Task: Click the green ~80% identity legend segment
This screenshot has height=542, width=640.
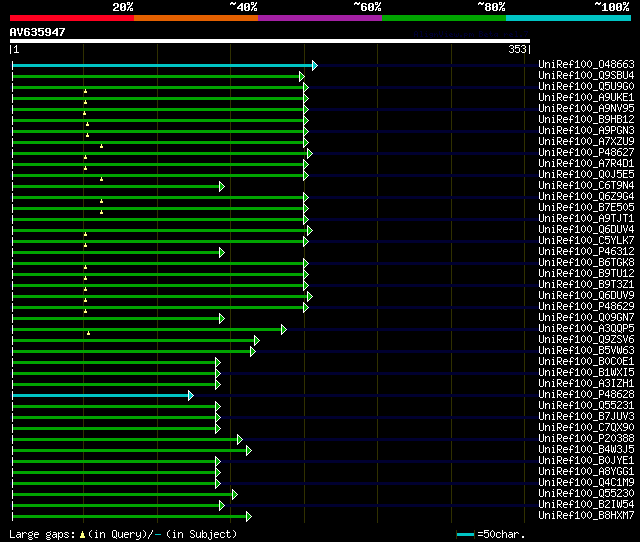Action: 444,18
